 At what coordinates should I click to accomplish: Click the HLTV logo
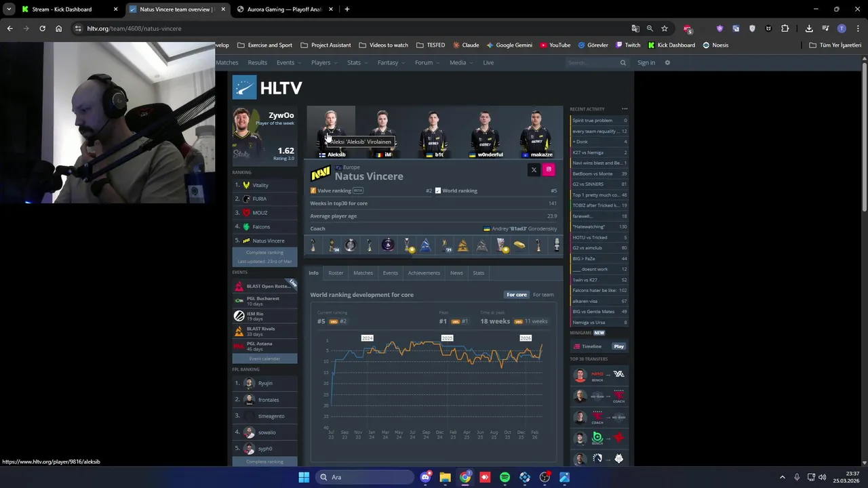click(267, 87)
